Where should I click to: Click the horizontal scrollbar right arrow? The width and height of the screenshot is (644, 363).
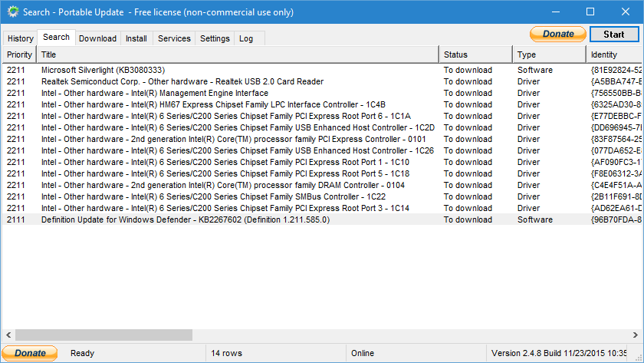(636, 335)
